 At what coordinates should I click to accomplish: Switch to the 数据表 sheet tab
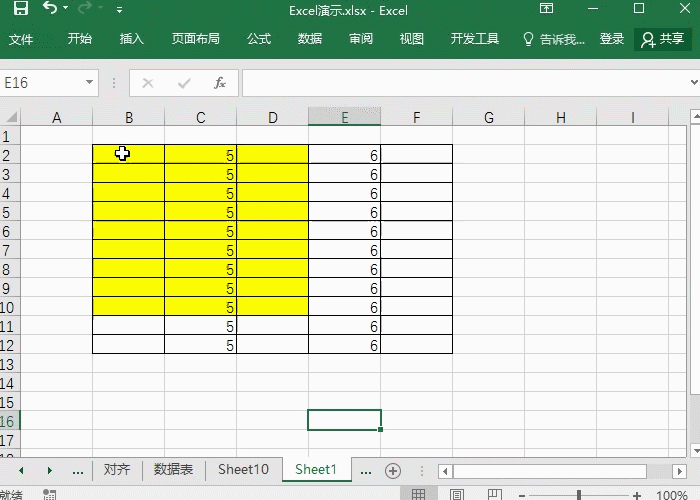[x=174, y=470]
